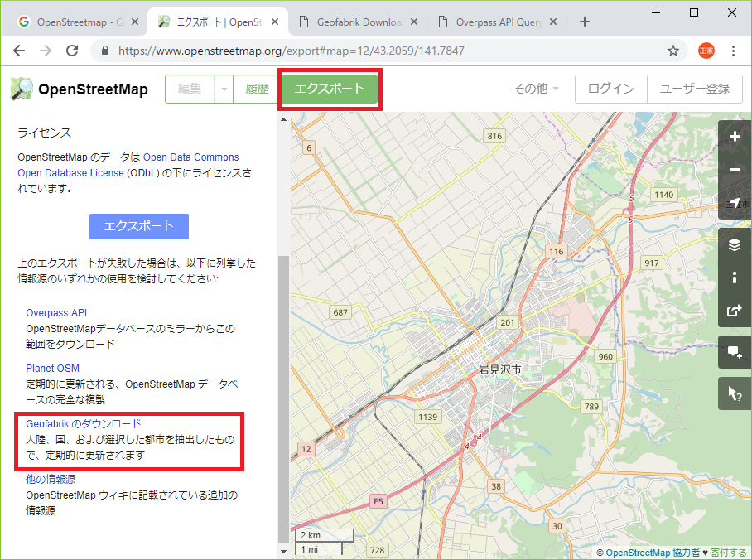Open the Planet OSM link
The image size is (752, 560).
click(x=53, y=369)
